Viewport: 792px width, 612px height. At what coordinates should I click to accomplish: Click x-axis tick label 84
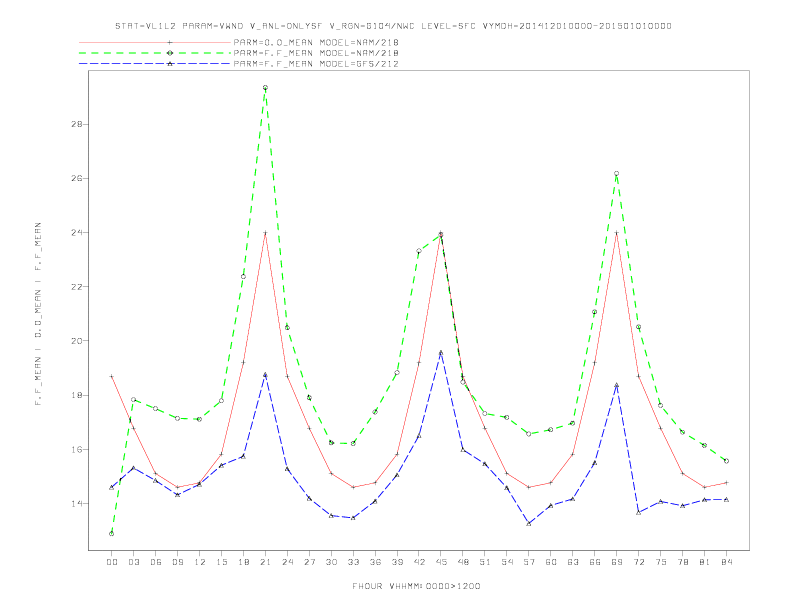click(726, 562)
